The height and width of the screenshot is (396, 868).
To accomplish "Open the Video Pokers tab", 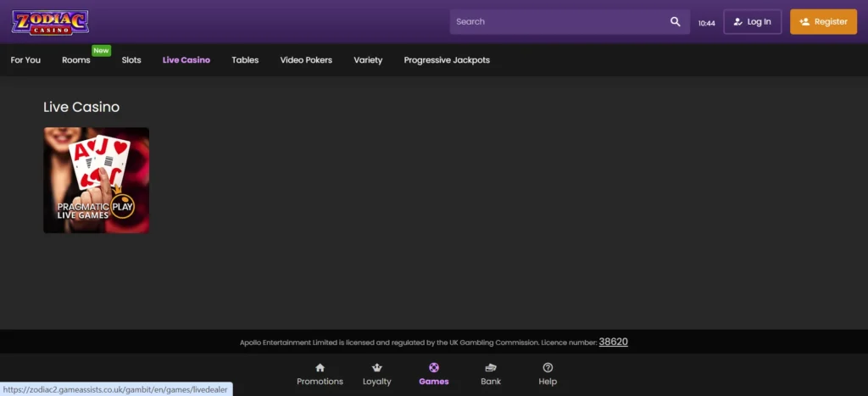I will tap(306, 60).
